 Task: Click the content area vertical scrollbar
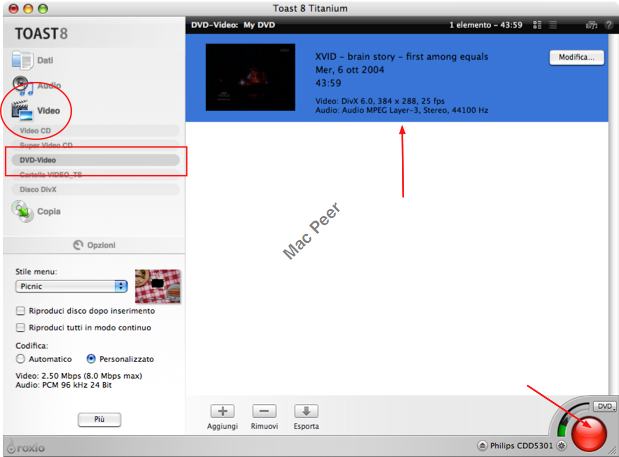pyautogui.click(x=612, y=215)
